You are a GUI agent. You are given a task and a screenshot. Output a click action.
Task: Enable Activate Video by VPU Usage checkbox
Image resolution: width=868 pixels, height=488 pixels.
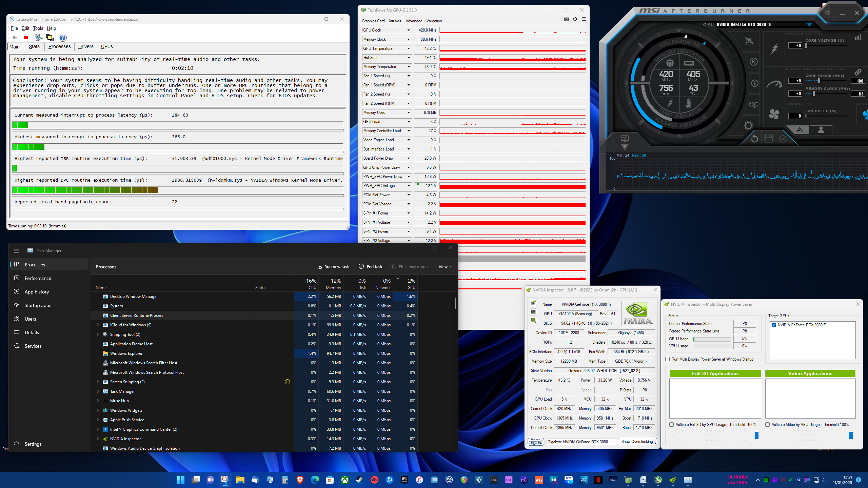(768, 425)
